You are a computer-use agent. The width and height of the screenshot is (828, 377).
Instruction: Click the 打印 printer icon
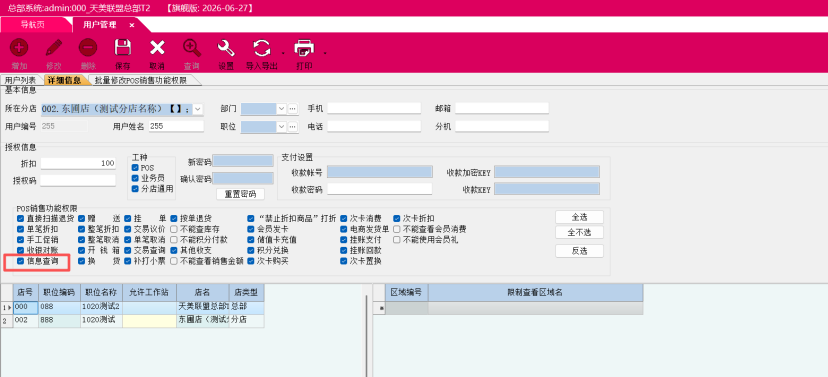coord(304,48)
